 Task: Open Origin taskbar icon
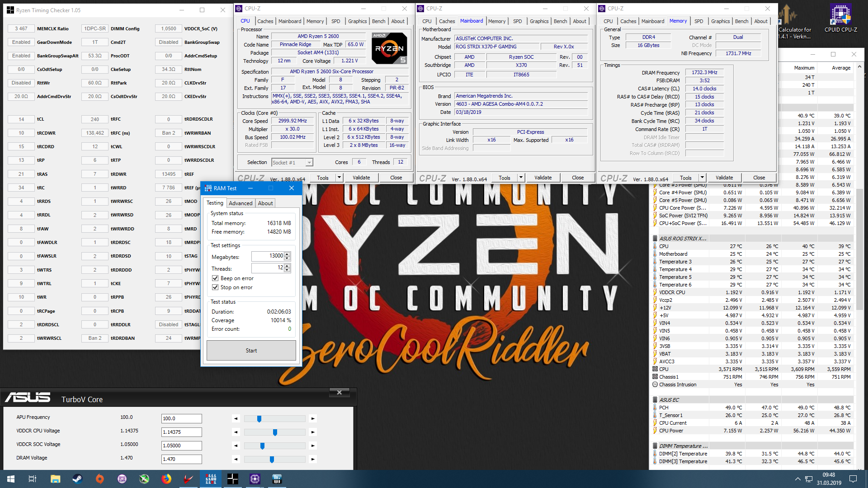(x=99, y=479)
